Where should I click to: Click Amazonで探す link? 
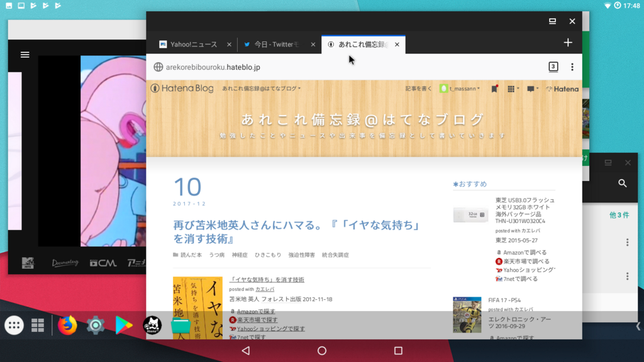256,311
